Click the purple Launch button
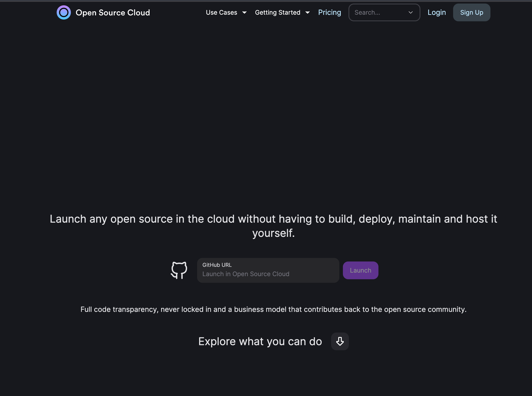 click(360, 270)
